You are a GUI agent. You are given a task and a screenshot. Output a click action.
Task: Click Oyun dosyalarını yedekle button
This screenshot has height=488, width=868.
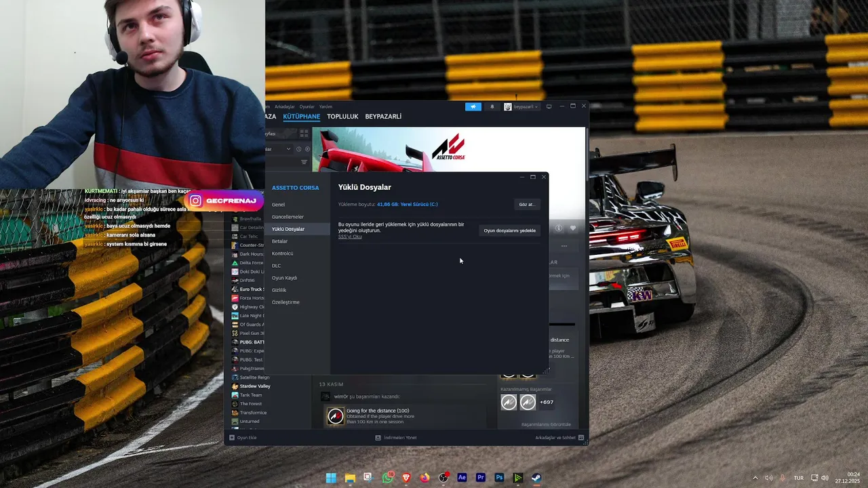[509, 230]
